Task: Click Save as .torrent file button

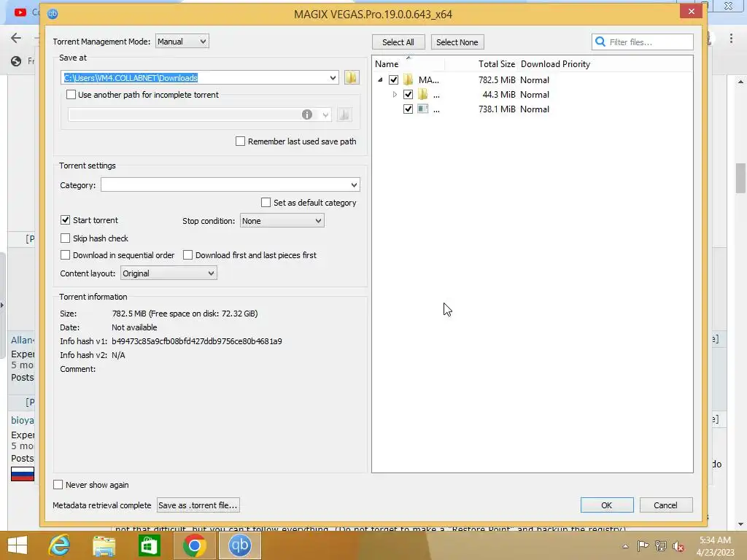Action: tap(198, 505)
